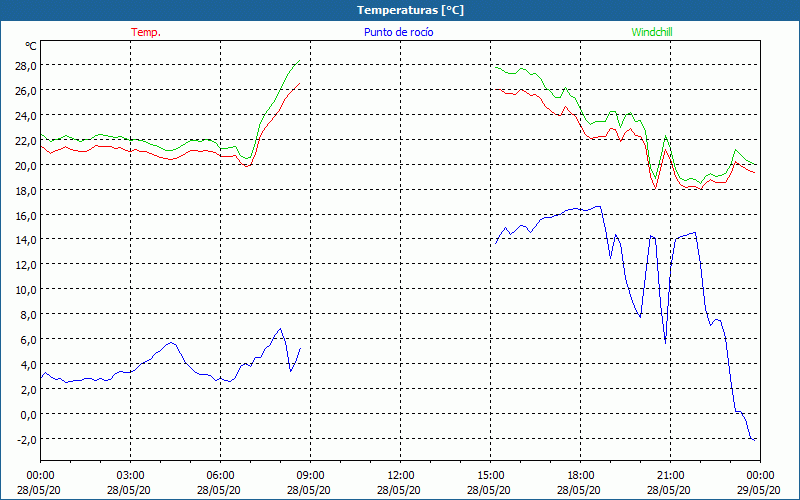This screenshot has width=800, height=500.
Task: Click the '24,0' y-axis value
Action: click(26, 115)
